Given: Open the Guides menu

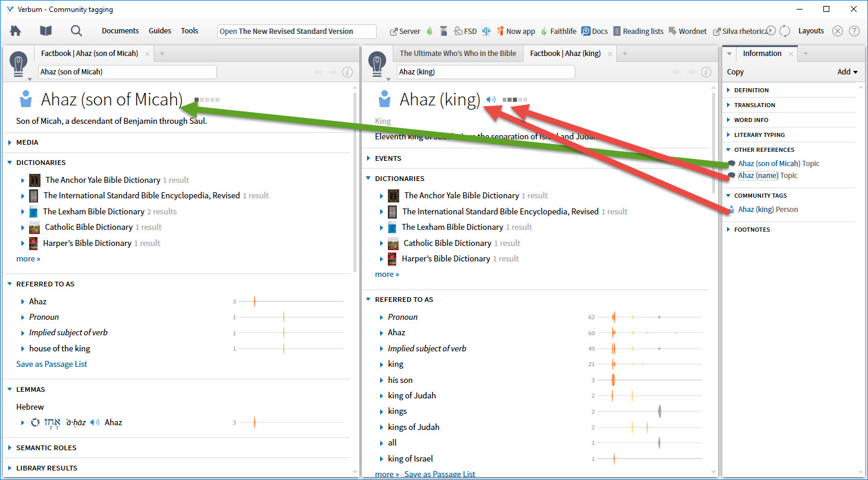Looking at the screenshot, I should point(160,31).
